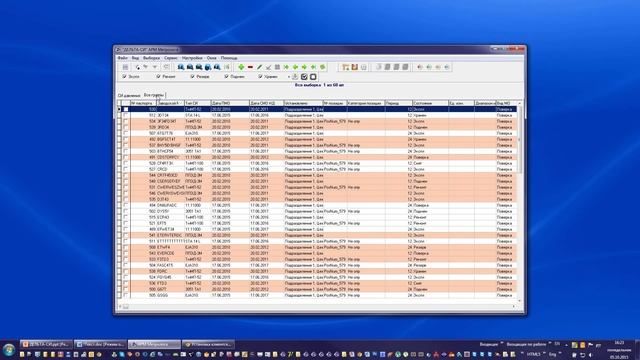Image resolution: width=640 pixels, height=360 pixels.
Task: Tick the checkbox in passport row 507
Action: (126, 133)
